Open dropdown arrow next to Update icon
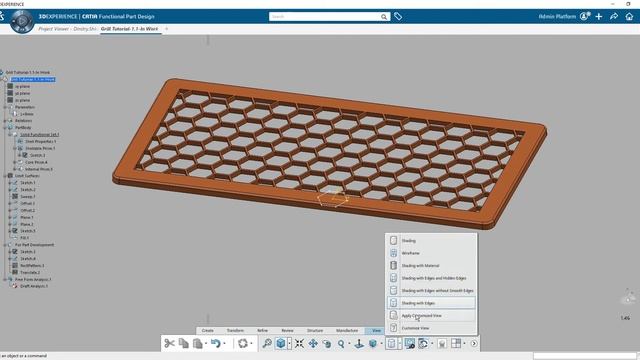 point(251,344)
